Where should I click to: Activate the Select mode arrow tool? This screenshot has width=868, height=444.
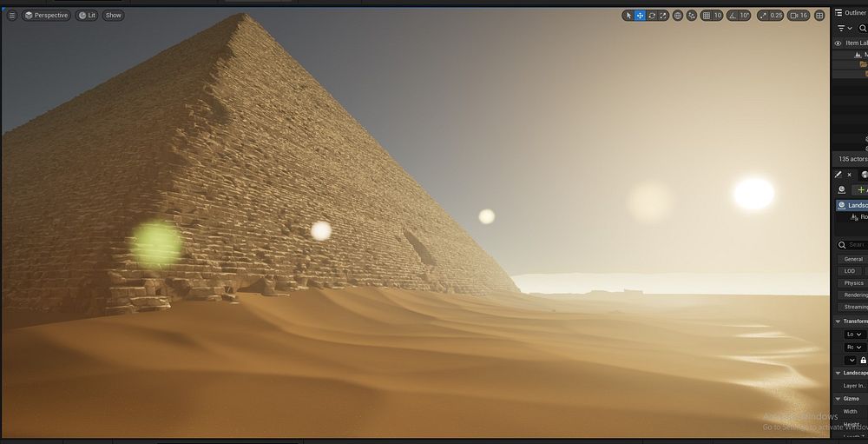(x=628, y=16)
